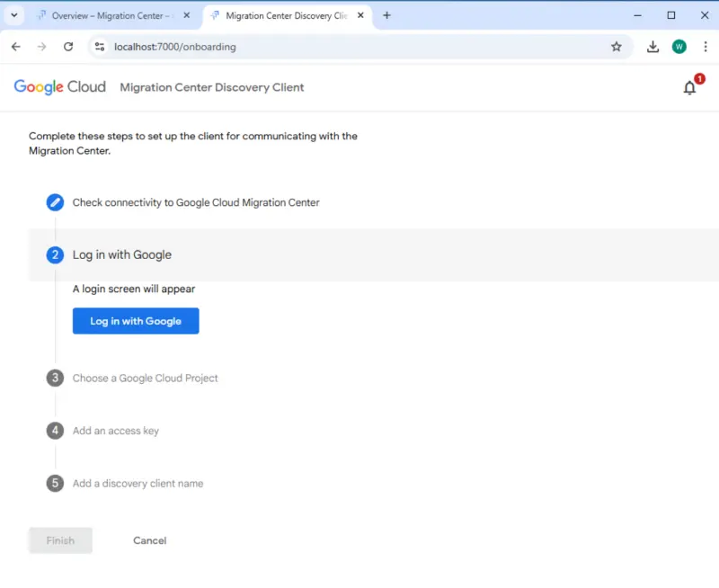The width and height of the screenshot is (719, 588).
Task: Bookmark the page with the star icon
Action: [x=617, y=46]
